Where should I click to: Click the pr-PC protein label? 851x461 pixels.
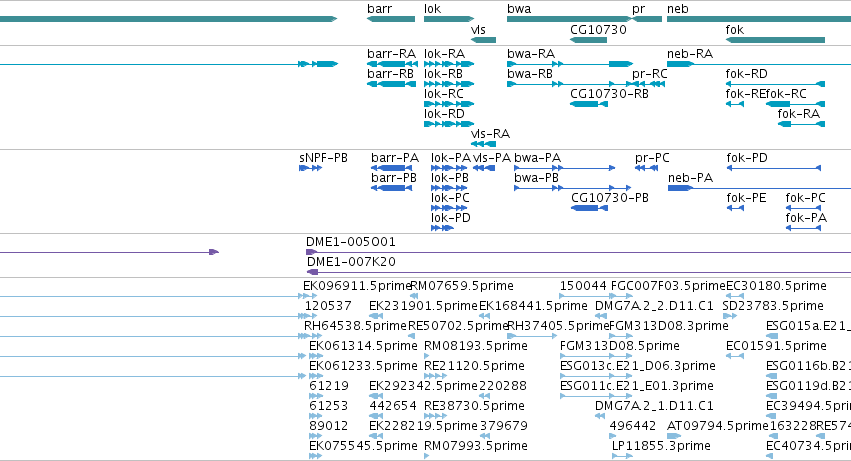pos(652,158)
